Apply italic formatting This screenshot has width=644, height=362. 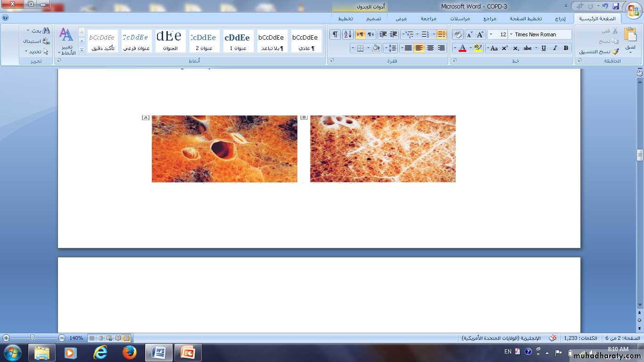(x=555, y=48)
